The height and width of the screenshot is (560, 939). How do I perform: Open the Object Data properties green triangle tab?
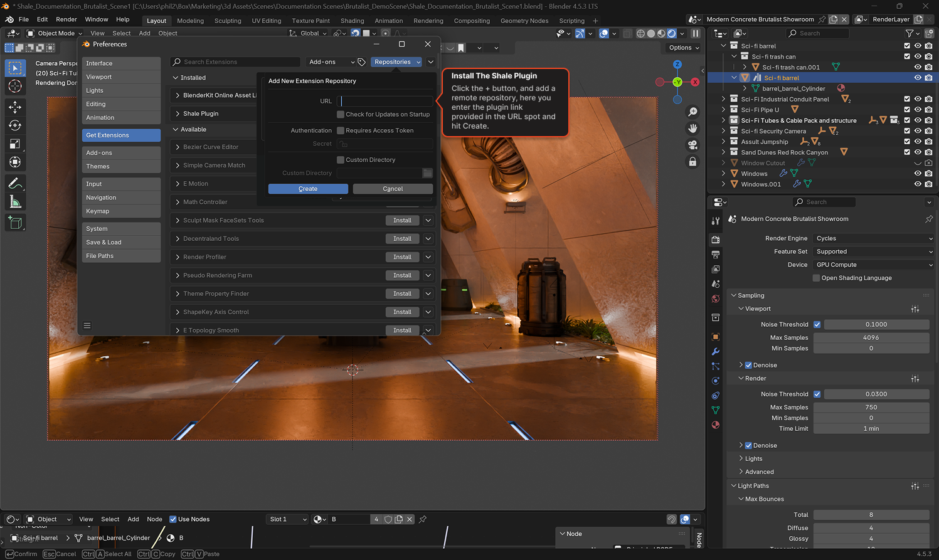point(716,410)
